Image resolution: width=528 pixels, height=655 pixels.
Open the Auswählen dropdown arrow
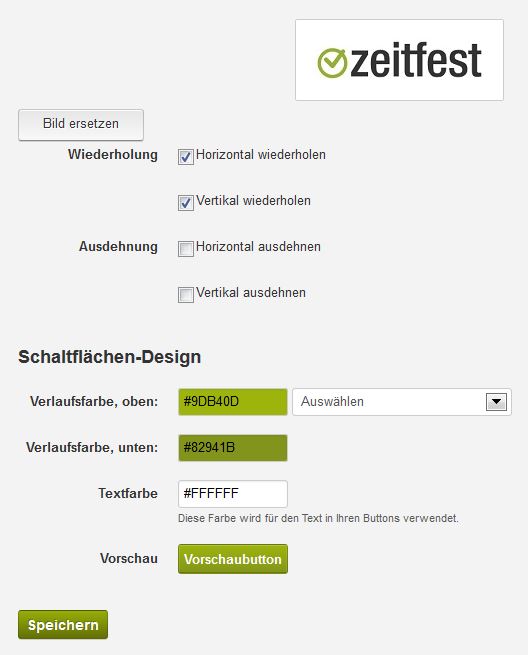496,402
